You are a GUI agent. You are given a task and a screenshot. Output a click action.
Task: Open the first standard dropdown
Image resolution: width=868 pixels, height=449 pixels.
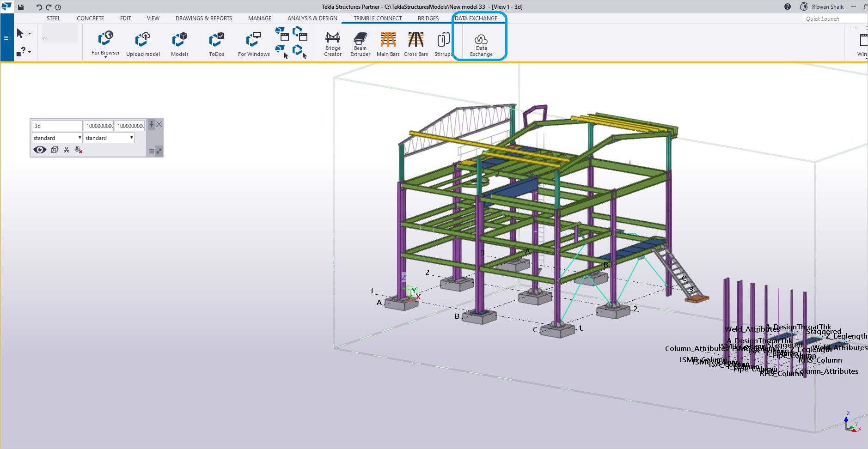coord(56,137)
